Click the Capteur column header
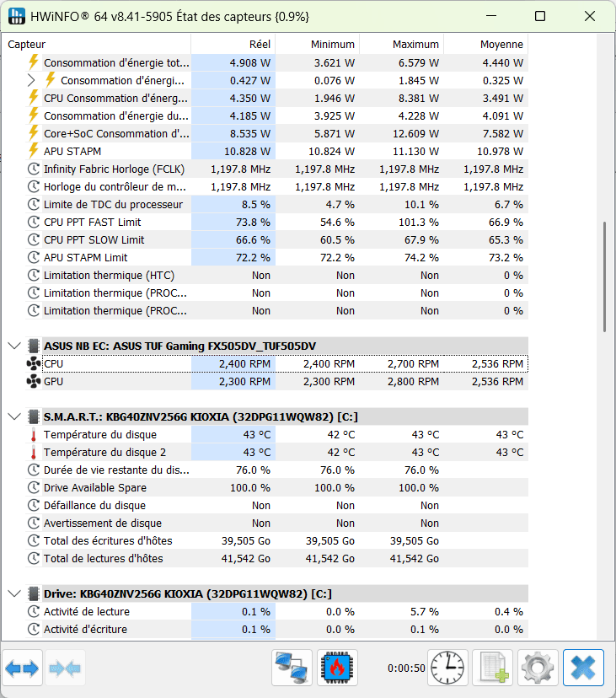The image size is (616, 698). coord(27,45)
